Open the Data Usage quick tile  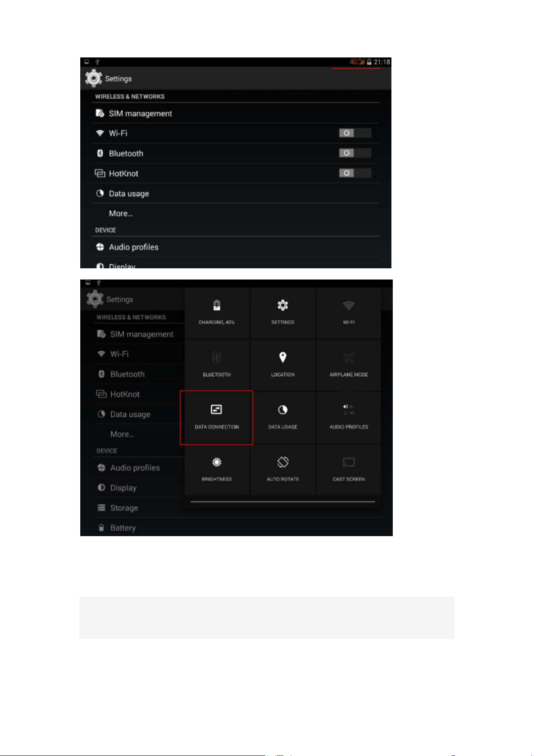(x=282, y=417)
